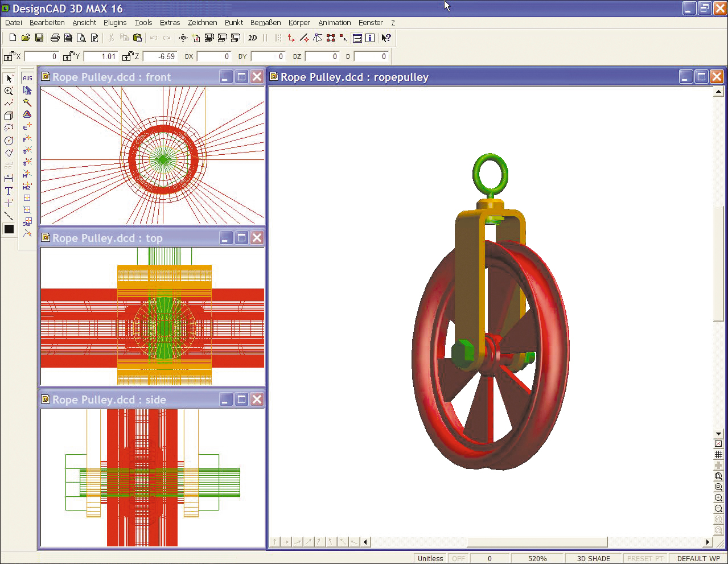Click the Unitless button in the status bar

[x=430, y=558]
